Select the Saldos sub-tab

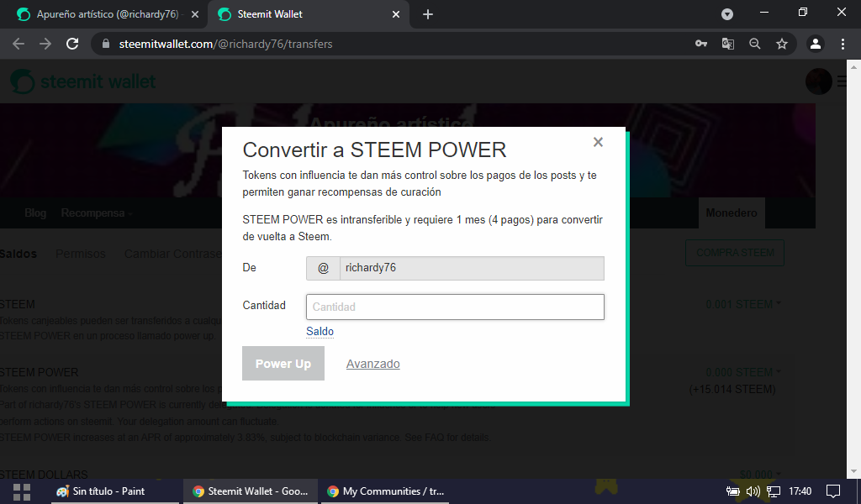tap(18, 254)
